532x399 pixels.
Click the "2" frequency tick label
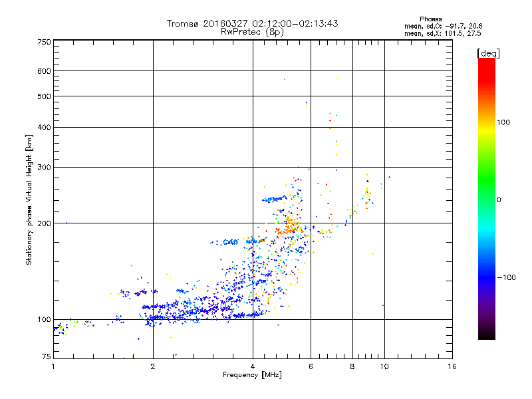pos(153,366)
